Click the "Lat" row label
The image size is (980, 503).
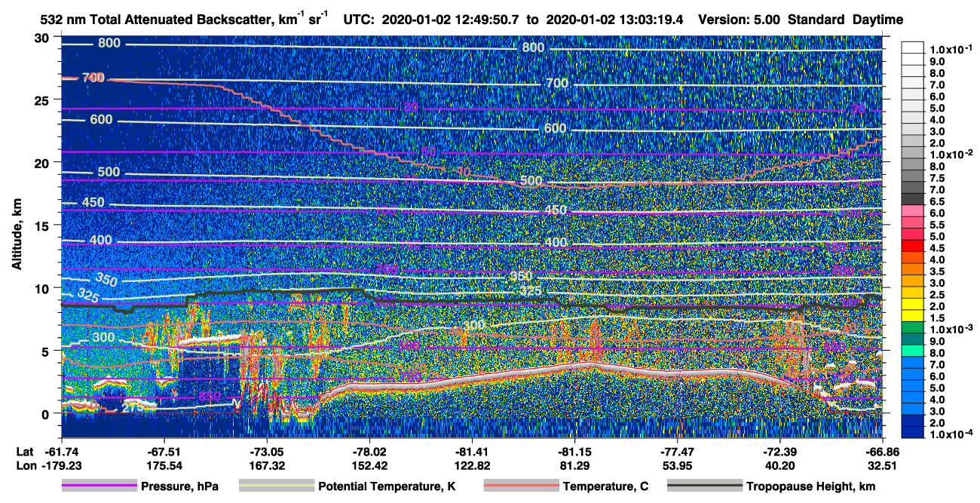click(25, 452)
